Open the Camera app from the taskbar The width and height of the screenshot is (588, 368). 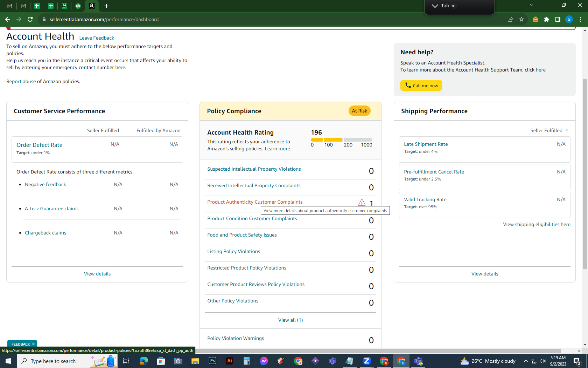pyautogui.click(x=178, y=361)
